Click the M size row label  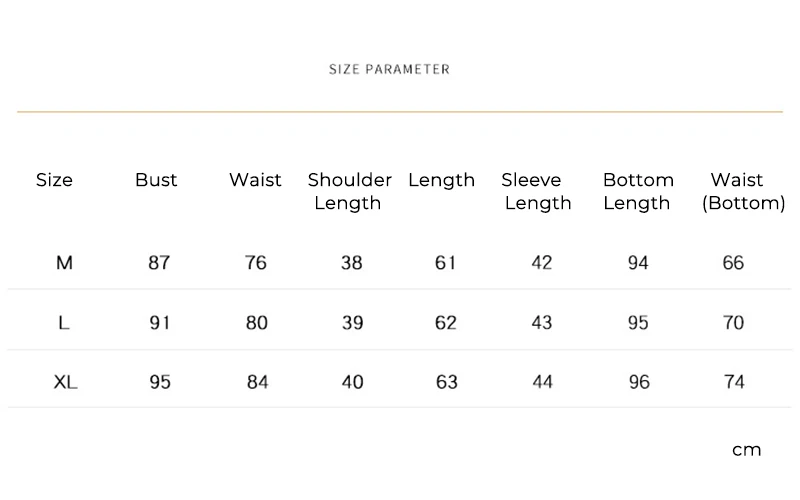pyautogui.click(x=64, y=263)
